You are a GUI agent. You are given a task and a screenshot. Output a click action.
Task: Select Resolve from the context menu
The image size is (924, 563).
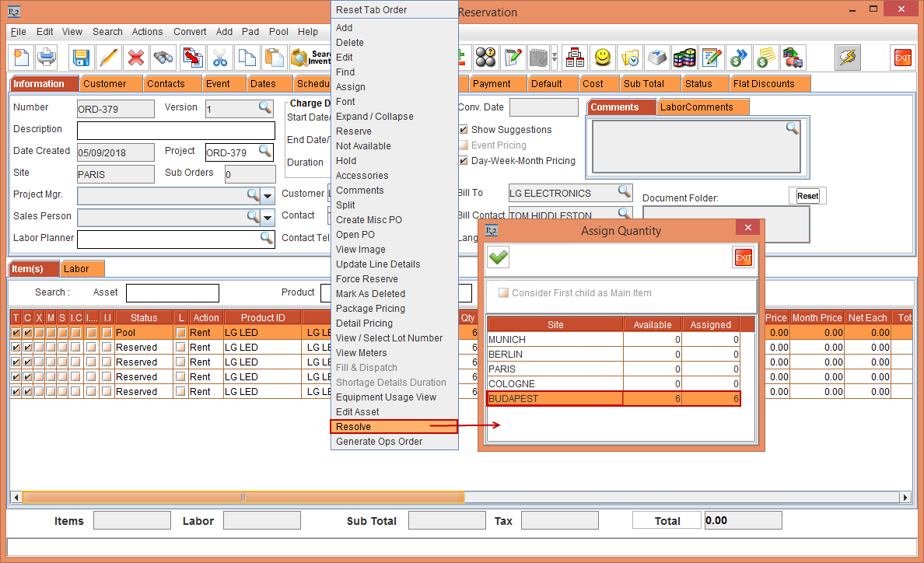coord(354,427)
